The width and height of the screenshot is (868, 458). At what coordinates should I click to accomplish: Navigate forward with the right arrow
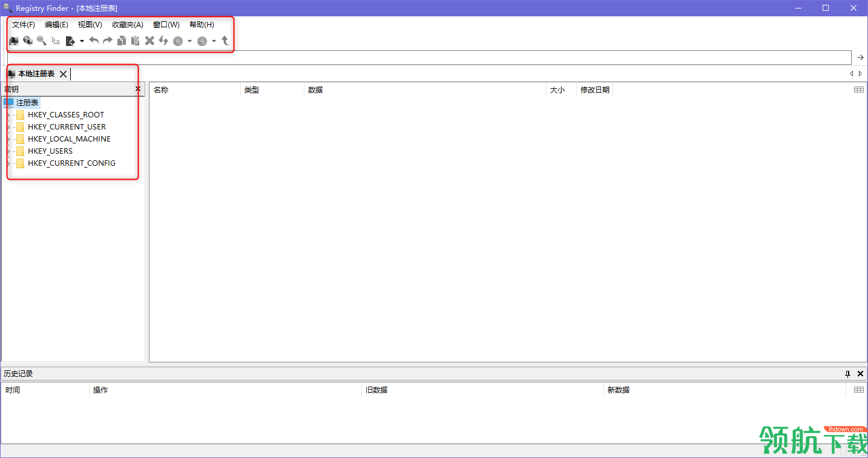202,41
